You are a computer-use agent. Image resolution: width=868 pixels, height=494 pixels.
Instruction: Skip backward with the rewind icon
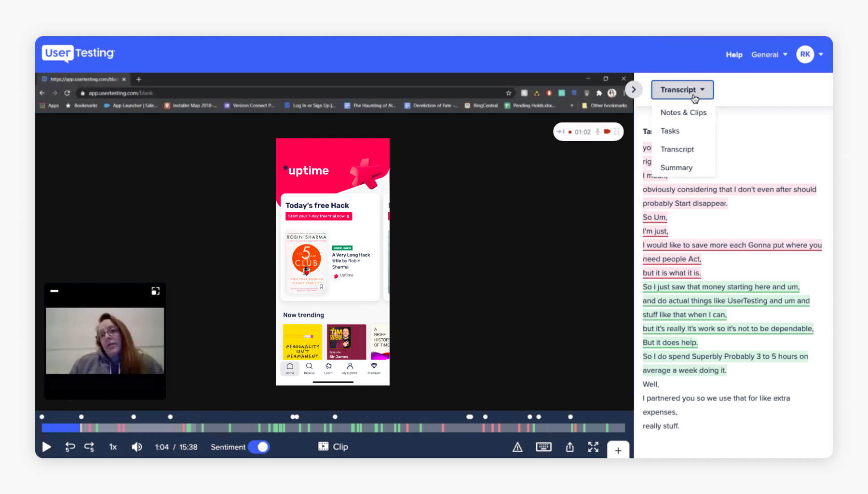[70, 447]
